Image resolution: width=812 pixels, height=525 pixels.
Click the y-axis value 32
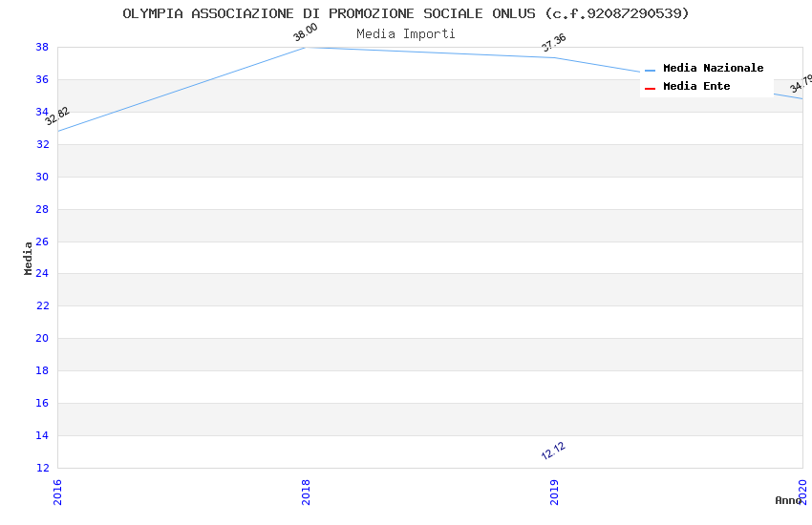coord(42,144)
